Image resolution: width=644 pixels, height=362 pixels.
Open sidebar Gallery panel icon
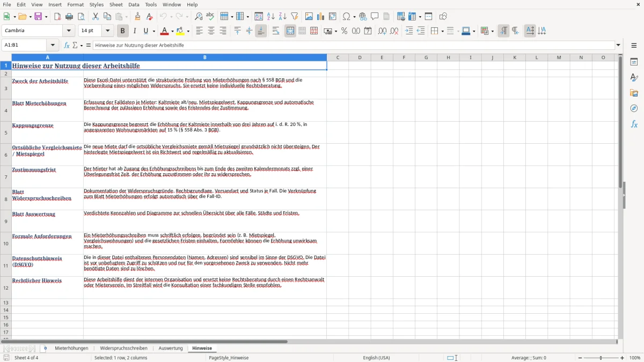pyautogui.click(x=634, y=93)
